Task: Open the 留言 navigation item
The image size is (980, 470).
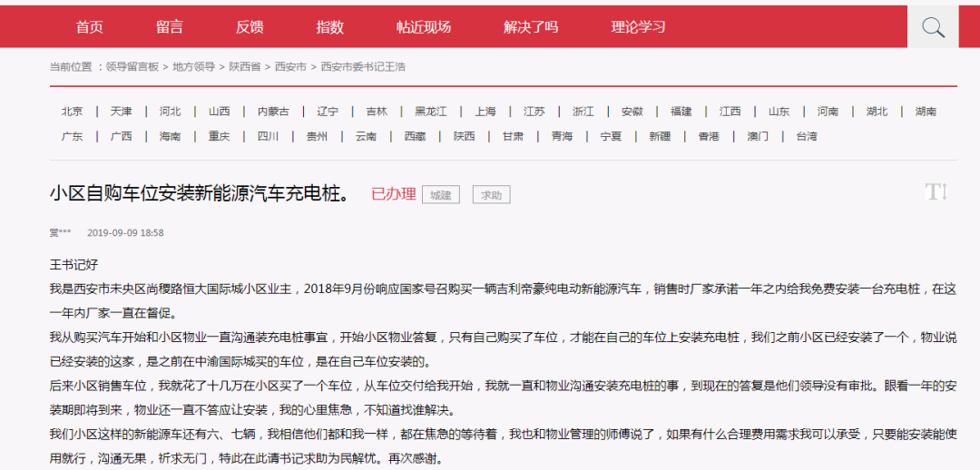Action: 170,27
